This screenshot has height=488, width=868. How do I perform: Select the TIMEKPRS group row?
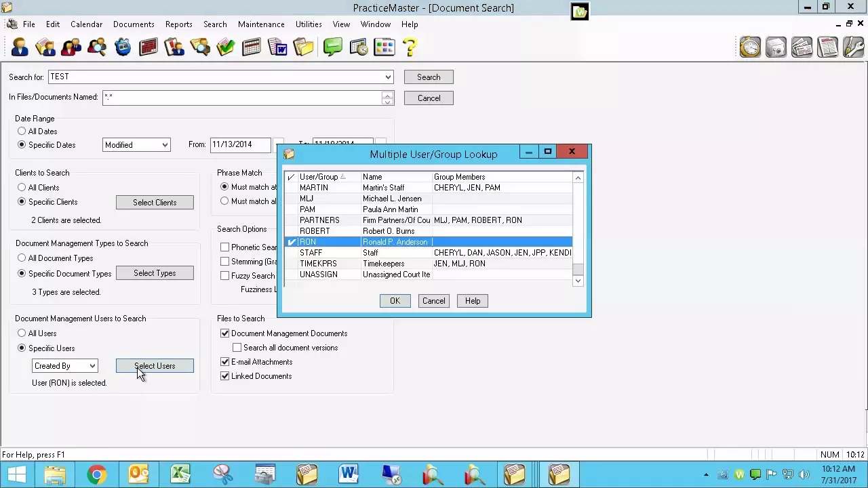click(429, 264)
